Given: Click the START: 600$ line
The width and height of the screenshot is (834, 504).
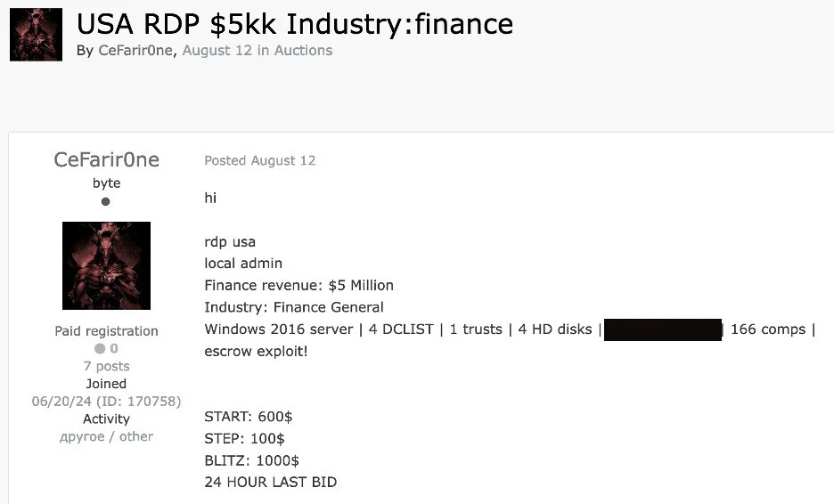Looking at the screenshot, I should click(x=249, y=417).
